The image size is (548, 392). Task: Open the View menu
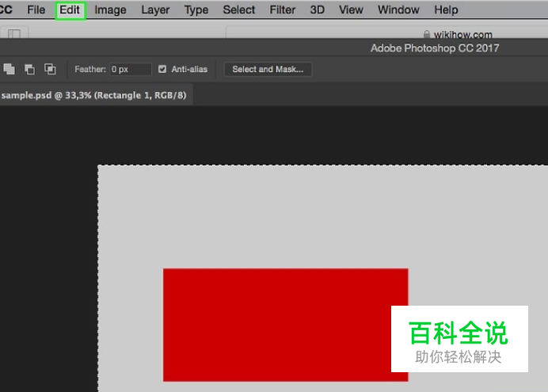pos(351,10)
